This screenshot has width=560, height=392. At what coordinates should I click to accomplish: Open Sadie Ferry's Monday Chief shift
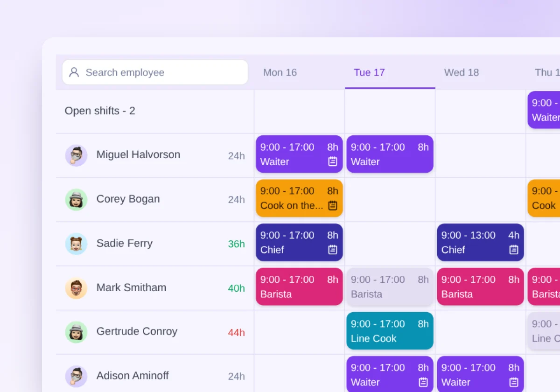(299, 242)
